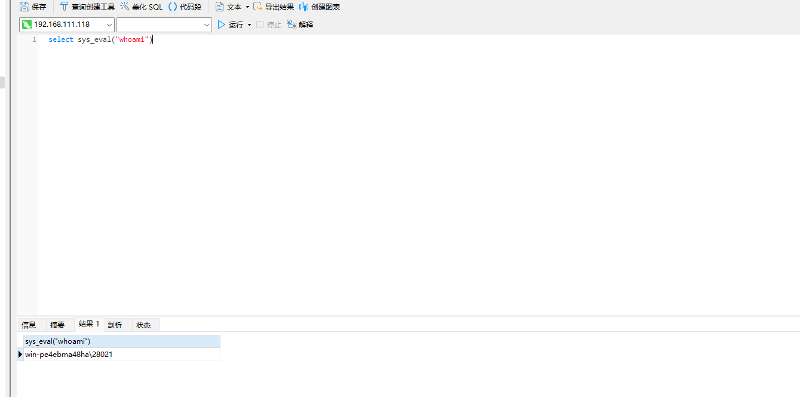Click the Explain (解释) icon
This screenshot has height=397, width=800.
292,24
